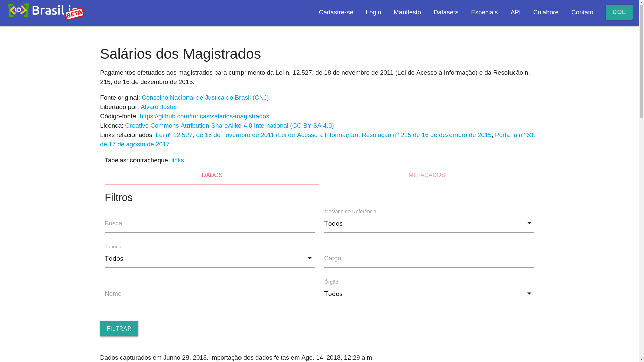Open the Especiais menu item
Viewport: 644px width, 362px height.
(484, 13)
